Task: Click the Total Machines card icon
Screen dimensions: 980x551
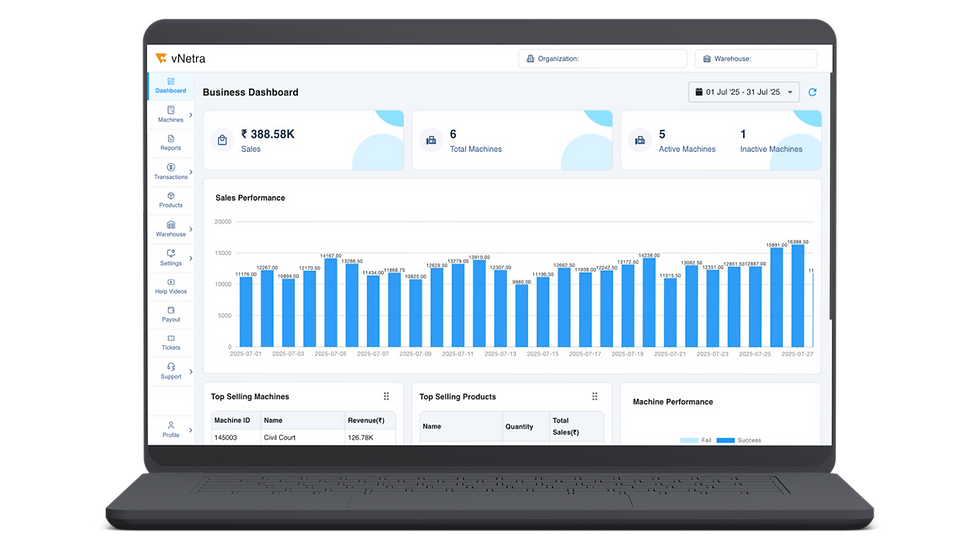Action: point(431,140)
